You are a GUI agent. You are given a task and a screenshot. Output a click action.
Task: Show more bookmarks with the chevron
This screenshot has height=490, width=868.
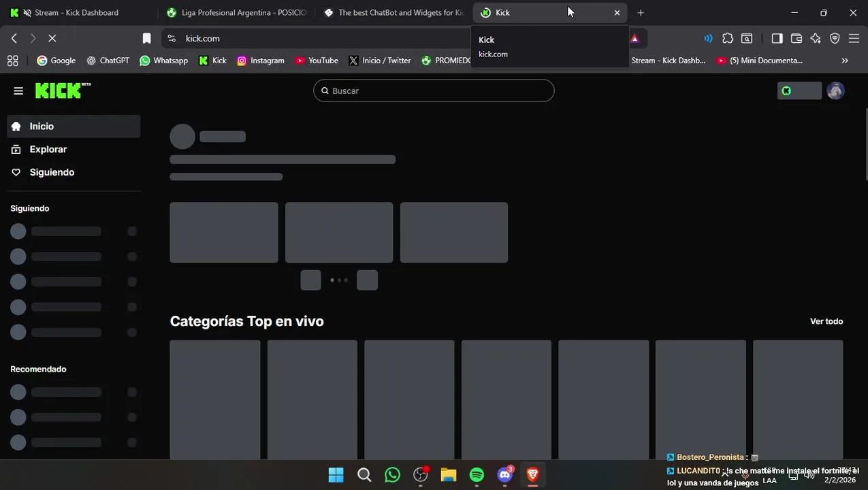pos(845,61)
